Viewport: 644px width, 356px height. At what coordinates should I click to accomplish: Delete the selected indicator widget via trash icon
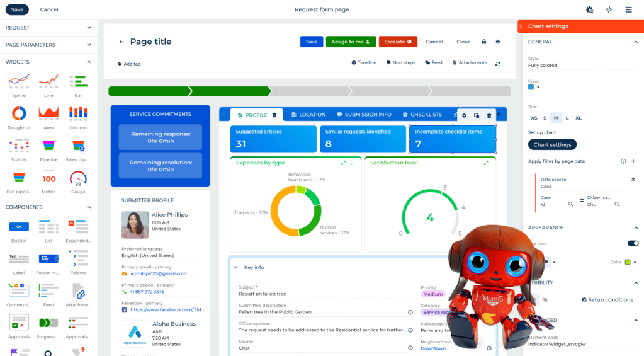(x=489, y=115)
